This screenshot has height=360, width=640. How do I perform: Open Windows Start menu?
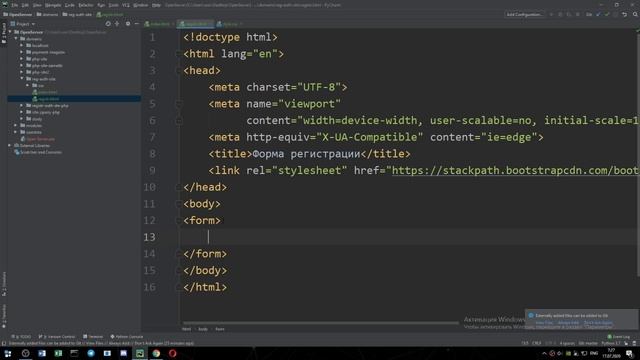(x=8, y=353)
